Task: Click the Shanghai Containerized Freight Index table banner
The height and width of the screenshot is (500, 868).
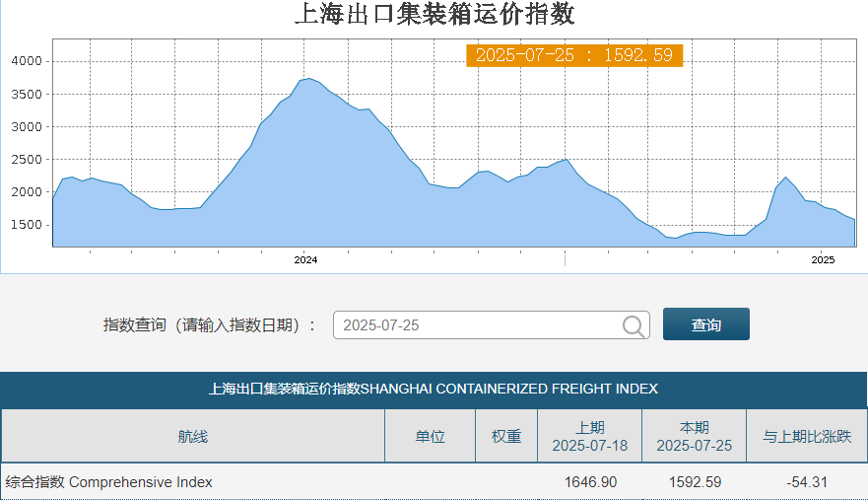Action: pos(434,389)
